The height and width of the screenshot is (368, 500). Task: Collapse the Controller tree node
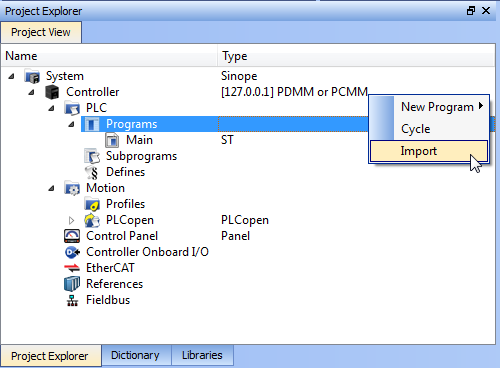[31, 92]
